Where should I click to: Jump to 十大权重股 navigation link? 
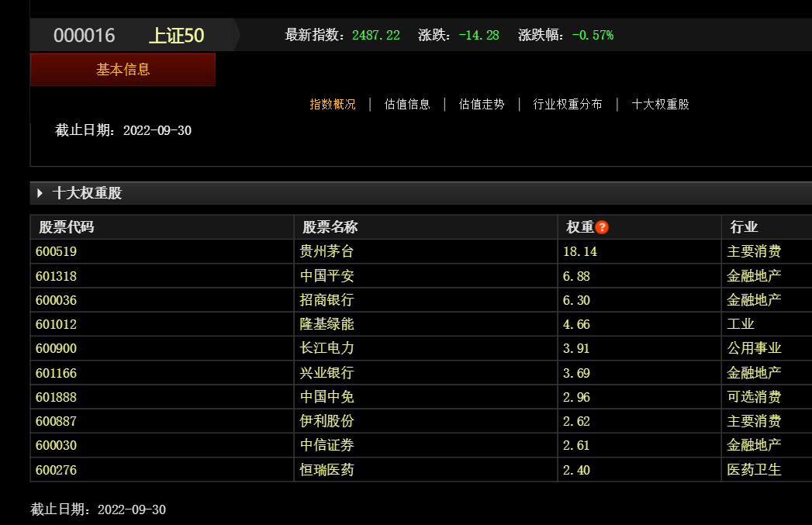pyautogui.click(x=660, y=104)
